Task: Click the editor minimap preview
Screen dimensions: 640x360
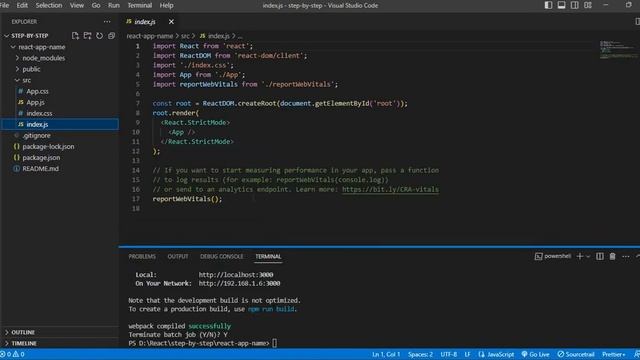Action: coord(618,50)
